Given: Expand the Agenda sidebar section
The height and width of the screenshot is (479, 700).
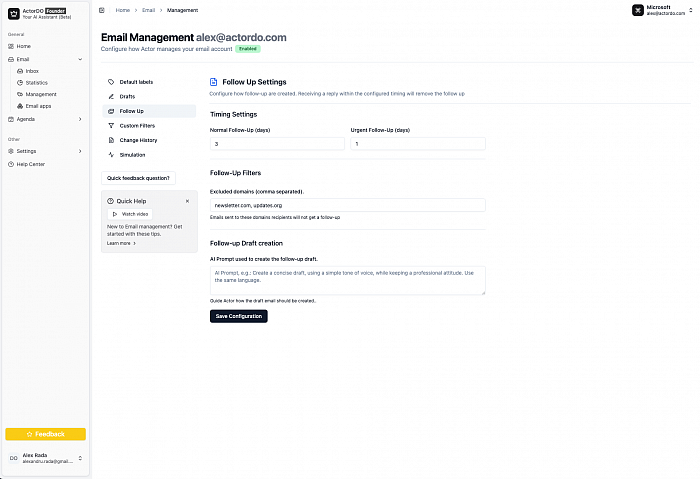Looking at the screenshot, I should 80,119.
